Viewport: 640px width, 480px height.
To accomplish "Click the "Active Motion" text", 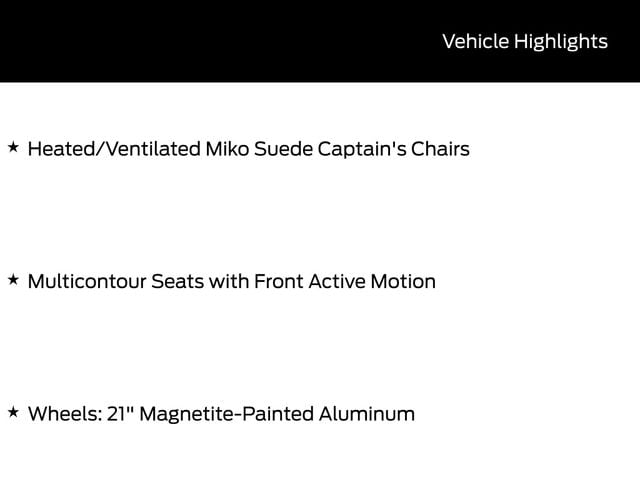I will (372, 281).
